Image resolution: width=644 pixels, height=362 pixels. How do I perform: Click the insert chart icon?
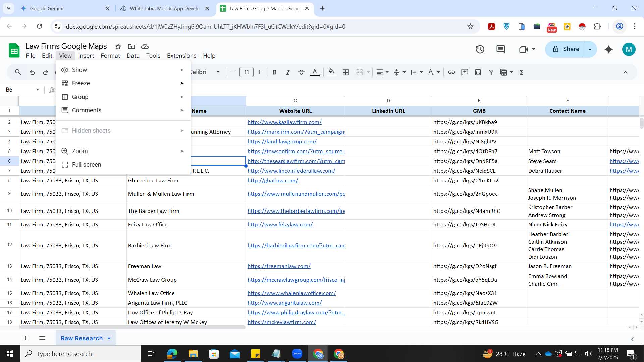(x=478, y=72)
